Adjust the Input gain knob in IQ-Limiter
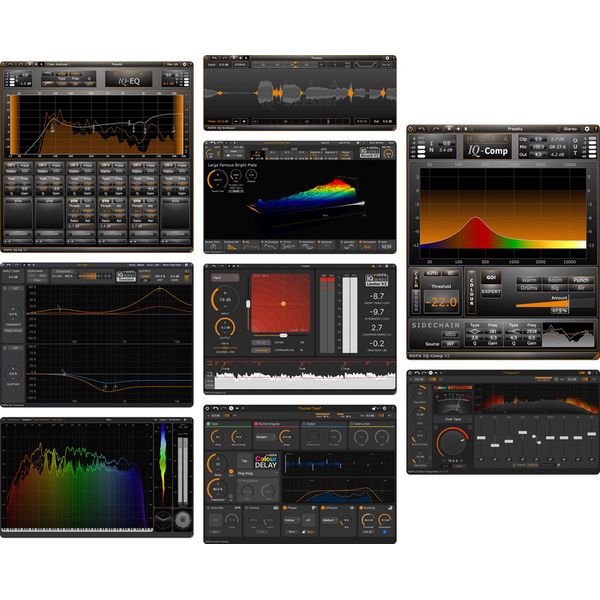 [225, 299]
